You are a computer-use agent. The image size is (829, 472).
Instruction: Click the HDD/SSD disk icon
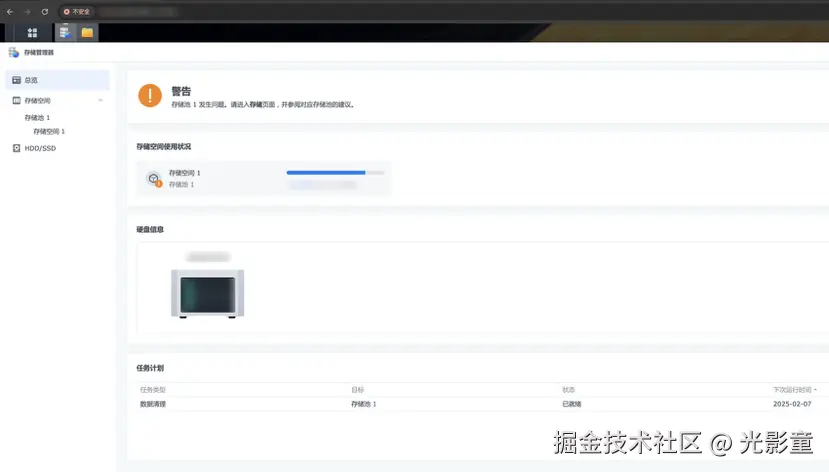[x=16, y=148]
